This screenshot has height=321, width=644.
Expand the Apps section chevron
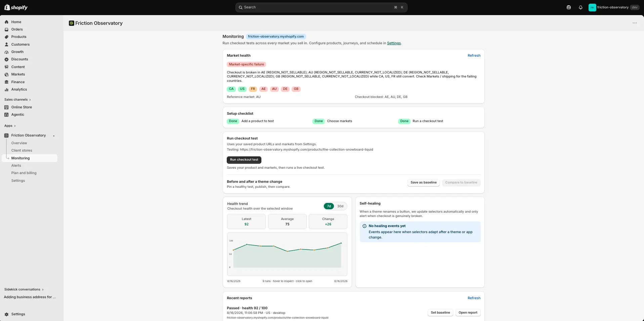15,126
